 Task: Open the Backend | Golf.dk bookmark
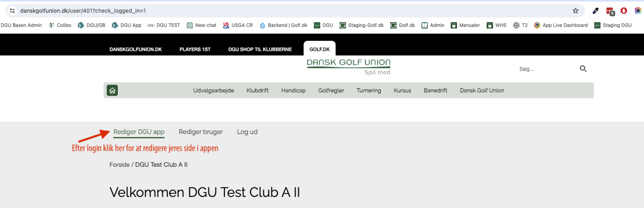(x=283, y=25)
